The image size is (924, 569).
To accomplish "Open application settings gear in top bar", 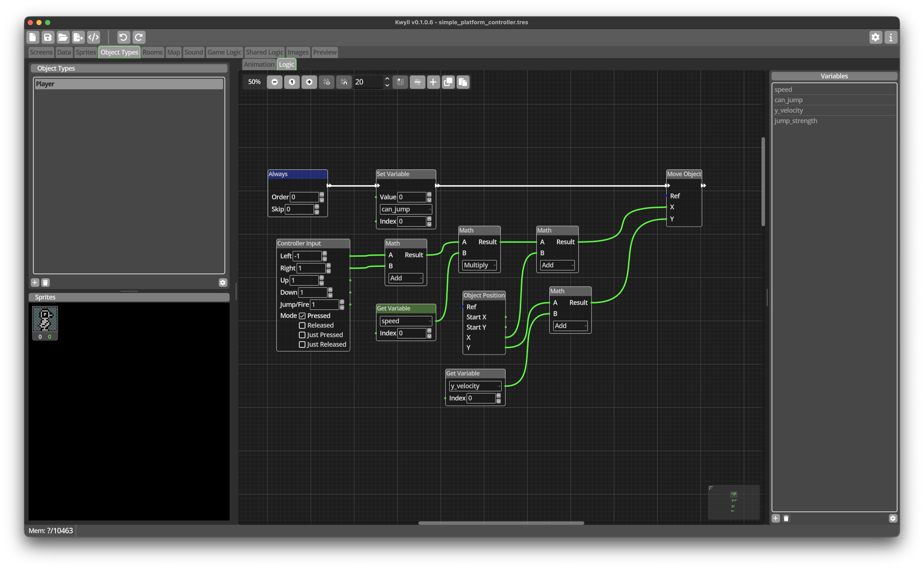I will (x=875, y=37).
